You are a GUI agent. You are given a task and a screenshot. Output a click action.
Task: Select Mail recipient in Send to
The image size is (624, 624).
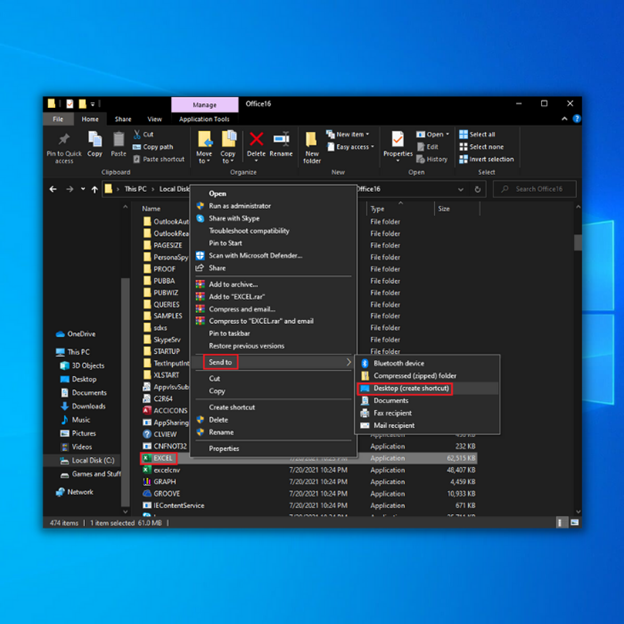click(427, 425)
